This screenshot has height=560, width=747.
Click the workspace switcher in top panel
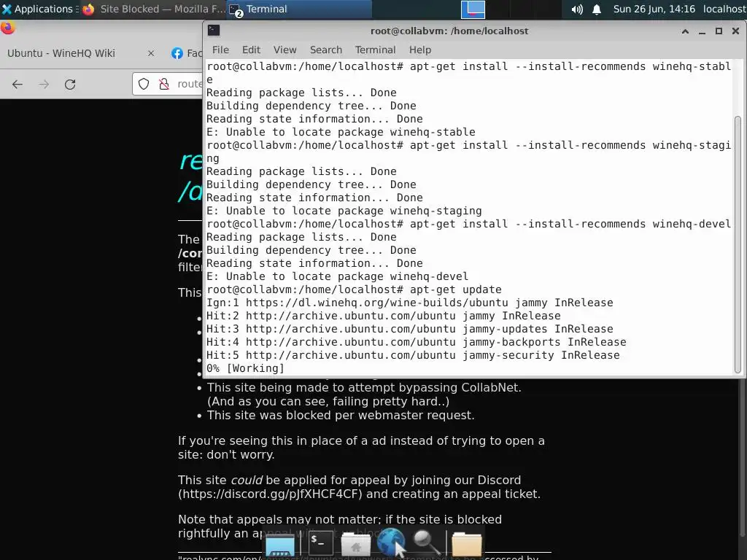tap(473, 9)
